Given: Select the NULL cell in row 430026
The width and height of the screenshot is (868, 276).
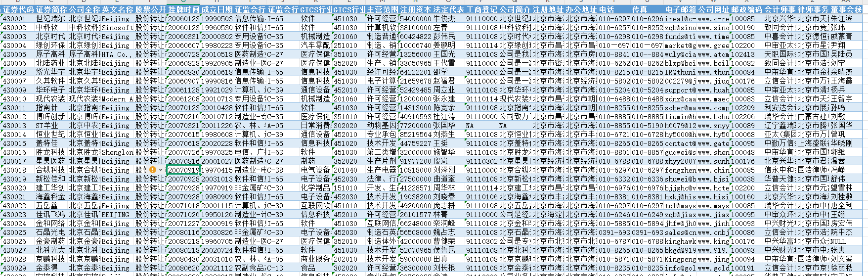Looking at the screenshot, I should 846,241.
